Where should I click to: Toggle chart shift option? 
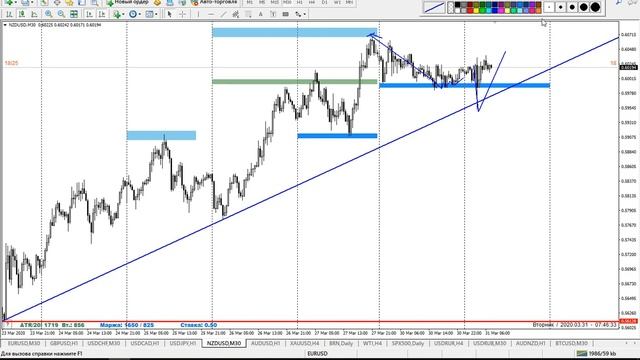point(102,14)
